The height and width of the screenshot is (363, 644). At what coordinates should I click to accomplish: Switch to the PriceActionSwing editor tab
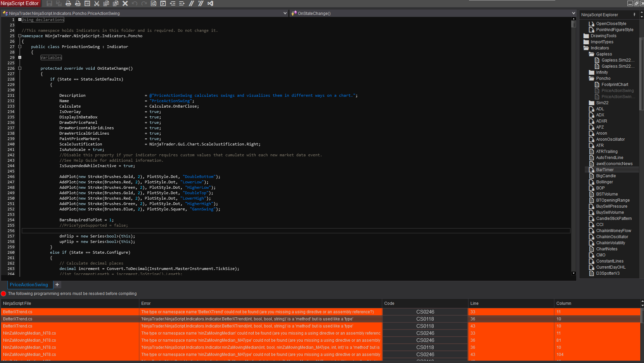coord(29,285)
